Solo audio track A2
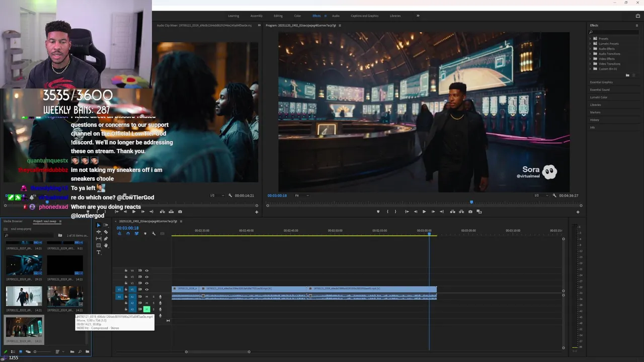 [x=153, y=303]
